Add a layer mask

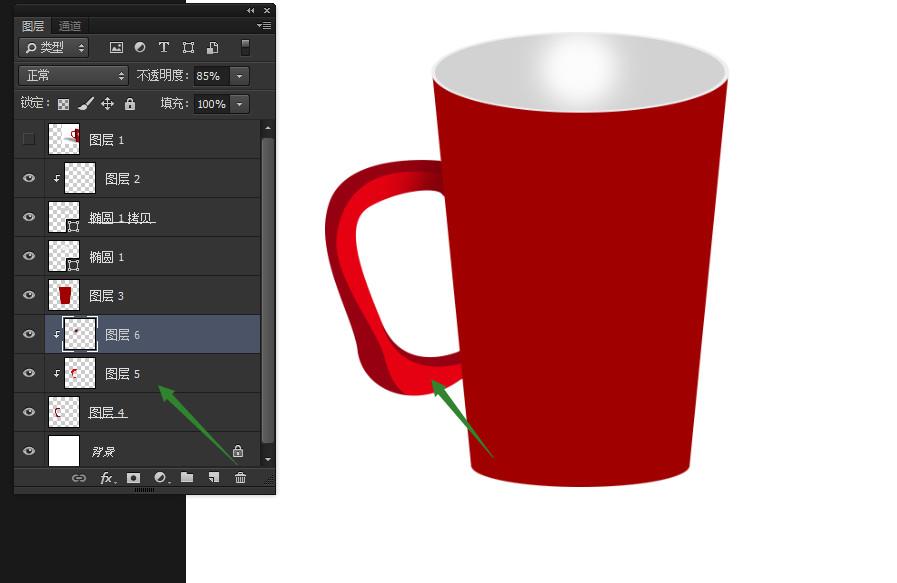pos(133,478)
